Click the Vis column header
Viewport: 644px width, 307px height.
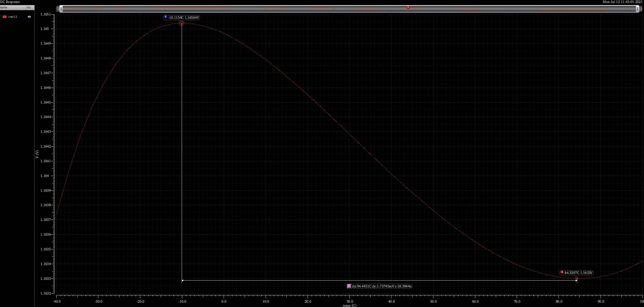(29, 7)
